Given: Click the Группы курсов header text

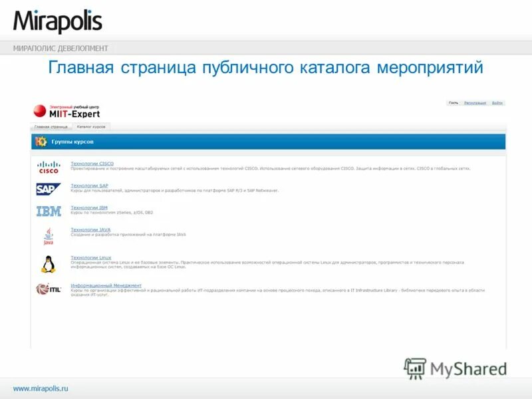Looking at the screenshot, I should [x=72, y=142].
